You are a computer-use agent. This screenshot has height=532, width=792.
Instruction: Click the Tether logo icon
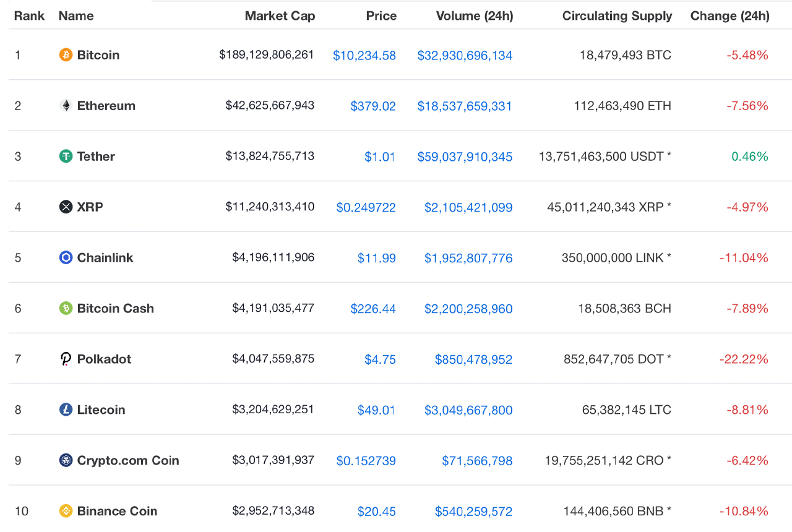66,157
